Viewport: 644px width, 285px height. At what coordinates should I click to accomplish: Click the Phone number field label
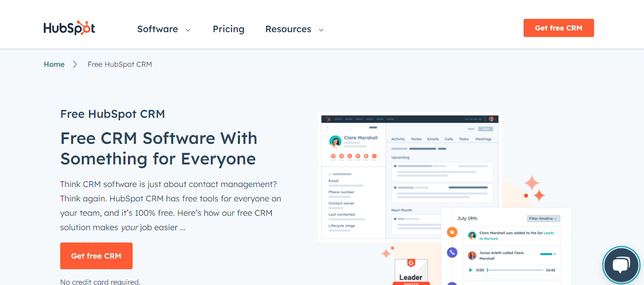pos(341,192)
